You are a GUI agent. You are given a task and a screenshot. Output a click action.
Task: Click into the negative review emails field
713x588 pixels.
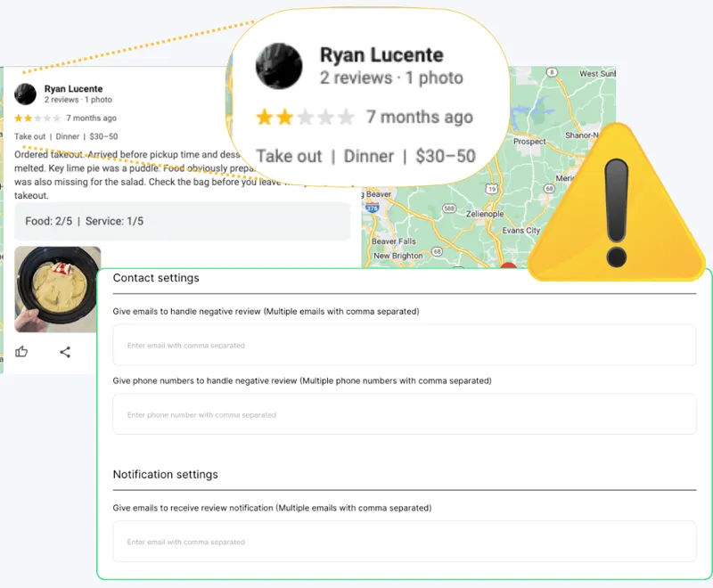coord(405,345)
